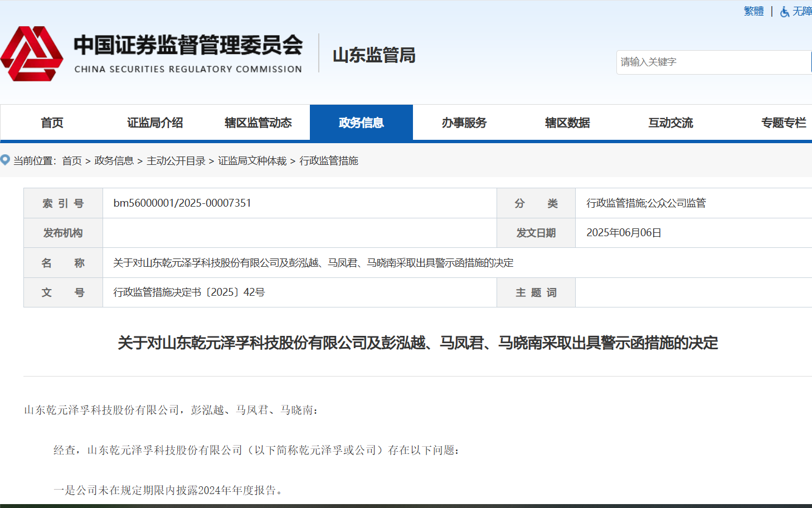The width and height of the screenshot is (812, 508).
Task: Click the bold article headline about 山东乾元泽孚
Action: click(x=417, y=343)
